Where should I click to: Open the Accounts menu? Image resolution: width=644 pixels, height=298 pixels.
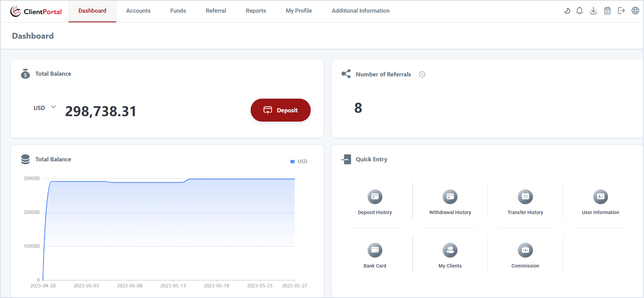[138, 11]
